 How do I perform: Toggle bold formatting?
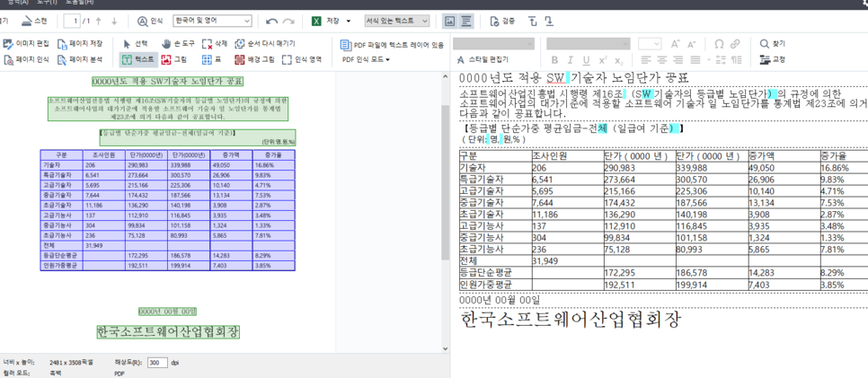[x=554, y=60]
